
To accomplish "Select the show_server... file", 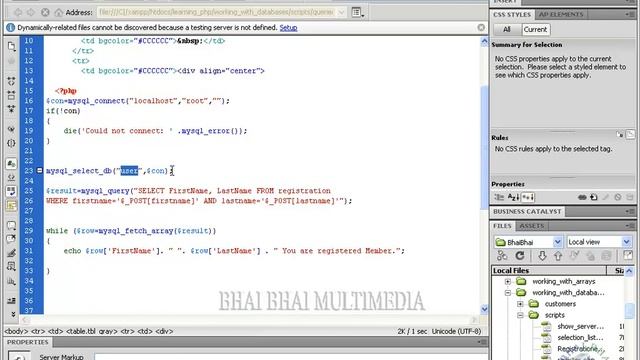I will click(x=580, y=327).
